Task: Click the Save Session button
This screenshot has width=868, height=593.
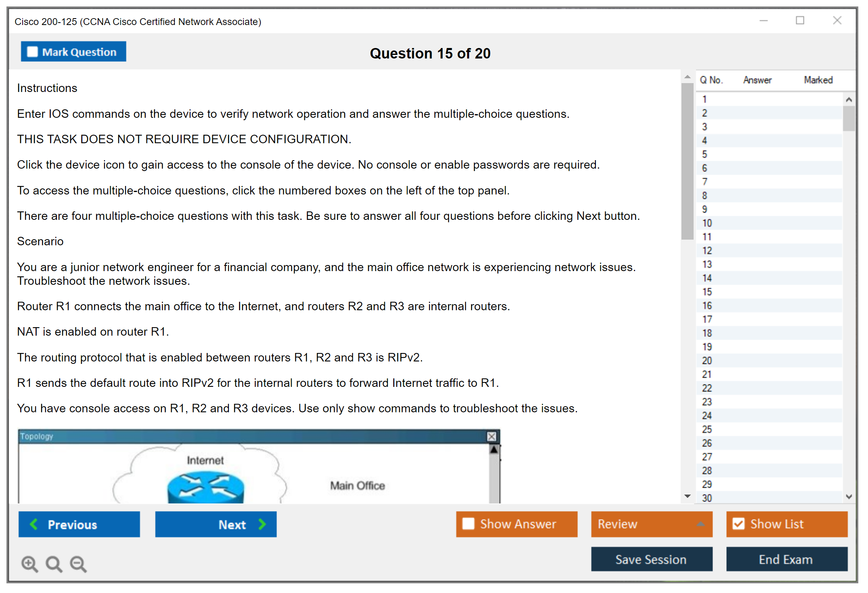Action: coord(651,559)
